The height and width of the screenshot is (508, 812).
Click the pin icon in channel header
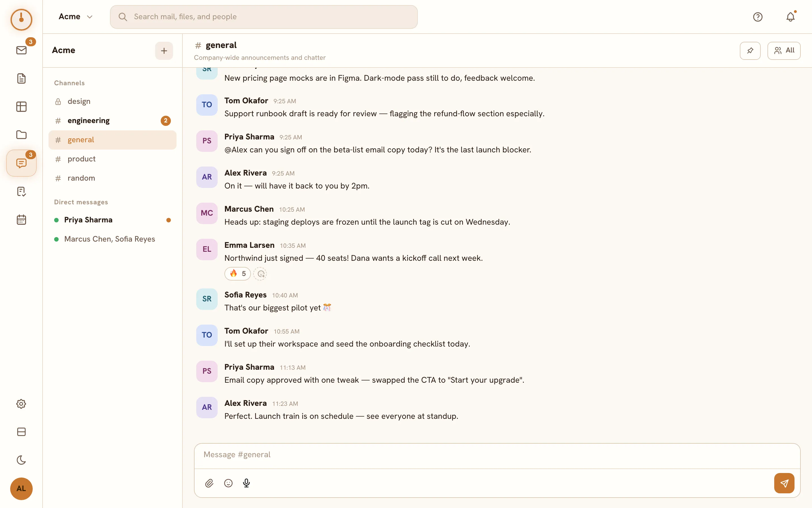[x=750, y=51]
